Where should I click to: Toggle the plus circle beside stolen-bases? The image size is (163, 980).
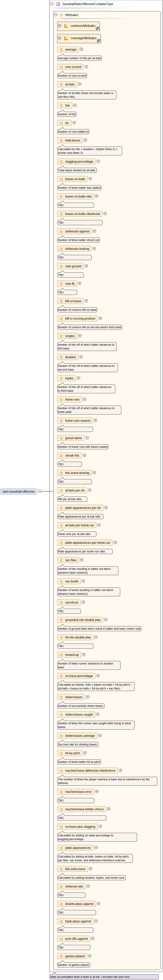click(88, 697)
